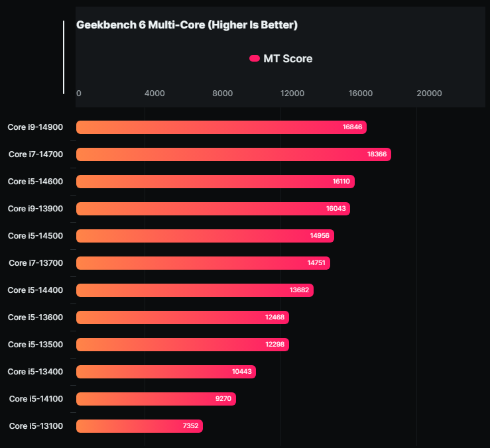Screen dimensions: 490x448
Task: Click the 18366 value on the i7-14700 bar
Action: 377,154
